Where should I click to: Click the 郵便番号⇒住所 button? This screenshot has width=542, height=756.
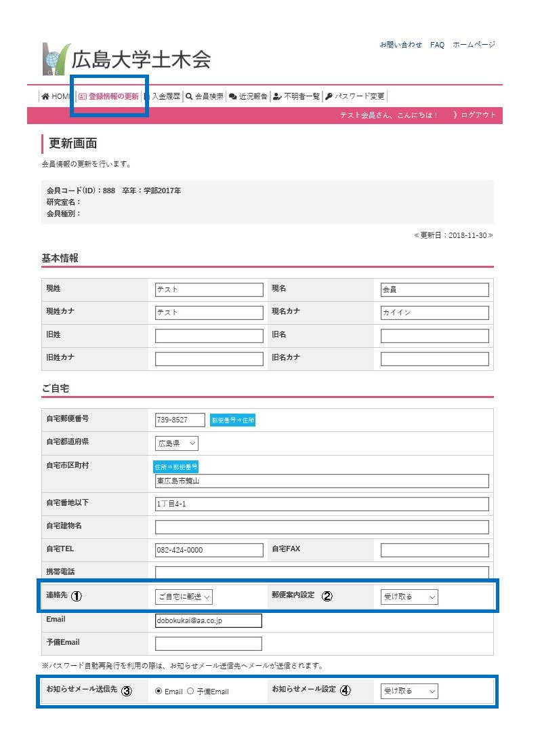[232, 420]
